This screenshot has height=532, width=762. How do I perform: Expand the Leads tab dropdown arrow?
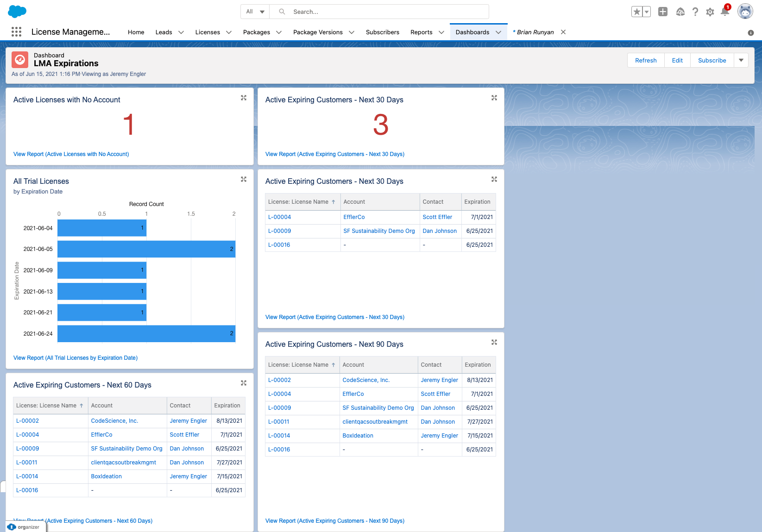click(181, 32)
